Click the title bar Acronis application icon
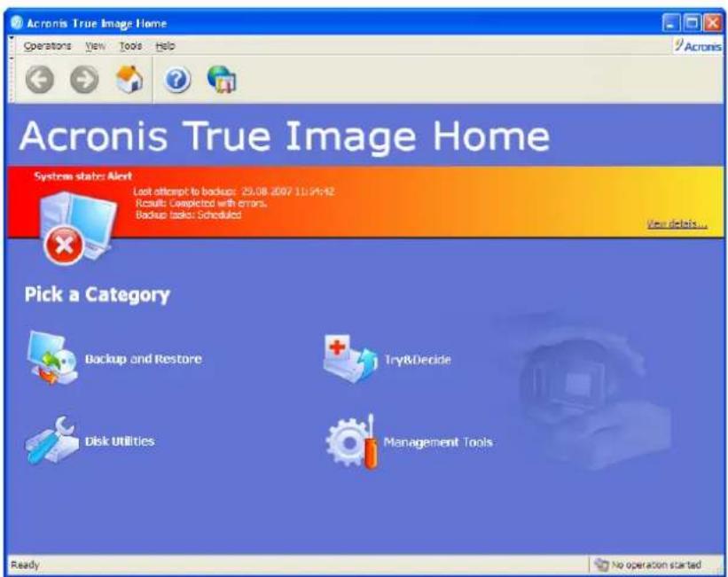This screenshot has width=728, height=577. click(17, 23)
